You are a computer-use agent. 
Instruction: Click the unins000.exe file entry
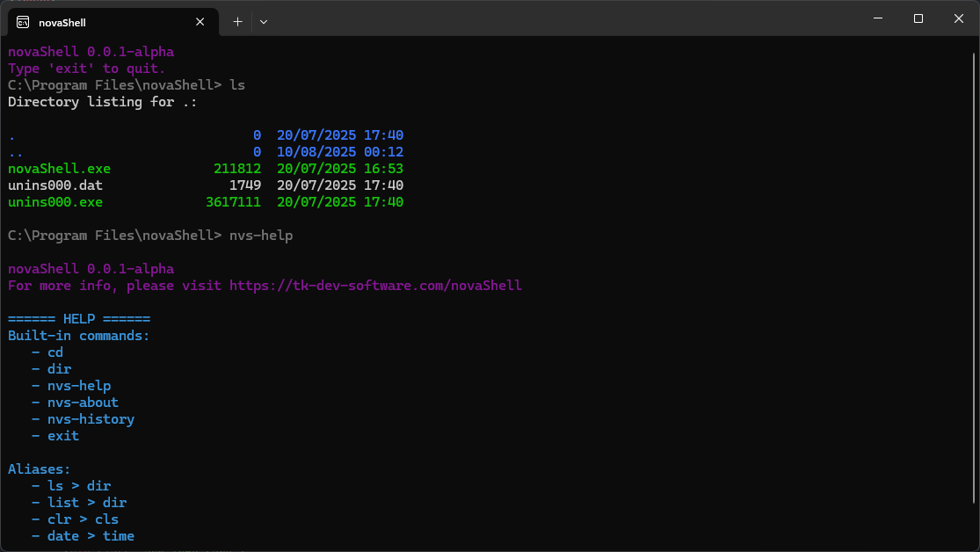(55, 201)
